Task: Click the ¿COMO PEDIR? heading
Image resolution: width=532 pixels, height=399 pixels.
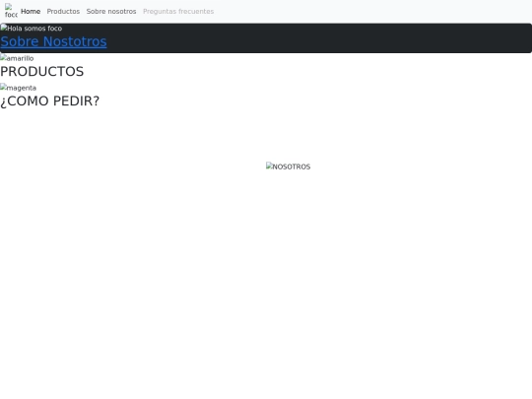Action: pos(50,100)
